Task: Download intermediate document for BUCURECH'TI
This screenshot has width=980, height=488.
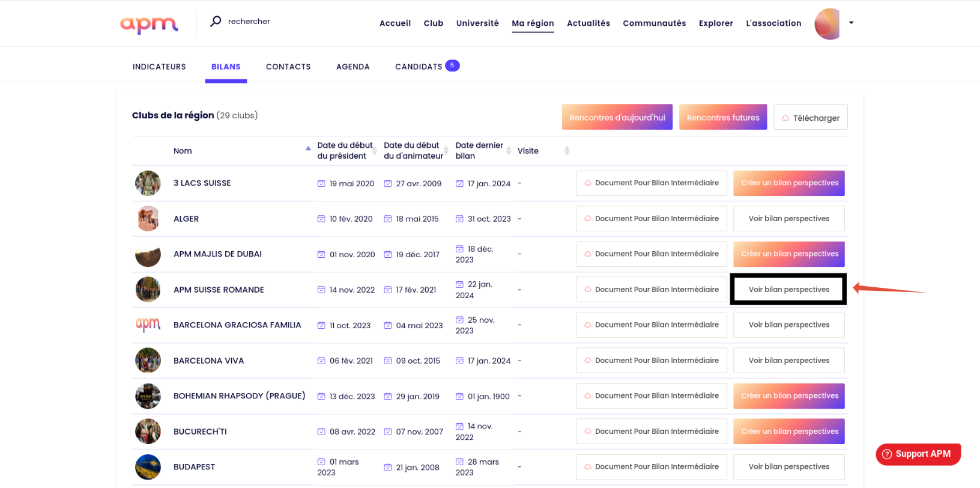Action: [652, 432]
